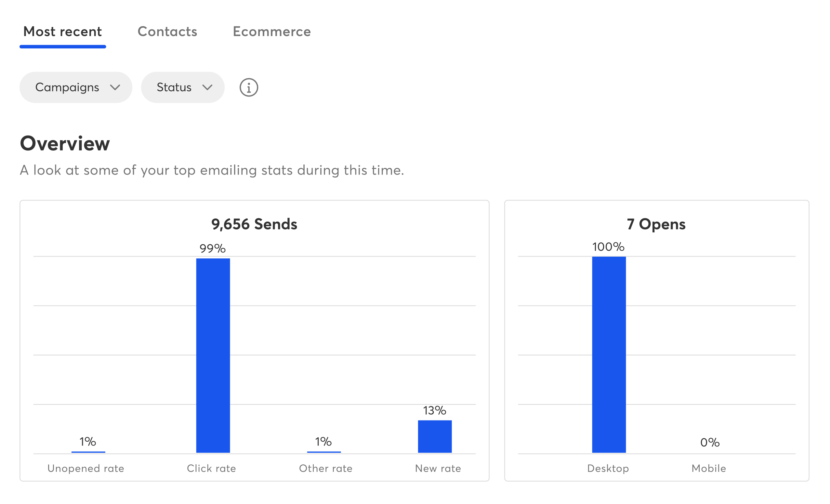Click the 100% Desktop bar
This screenshot has width=830, height=504.
point(609,355)
